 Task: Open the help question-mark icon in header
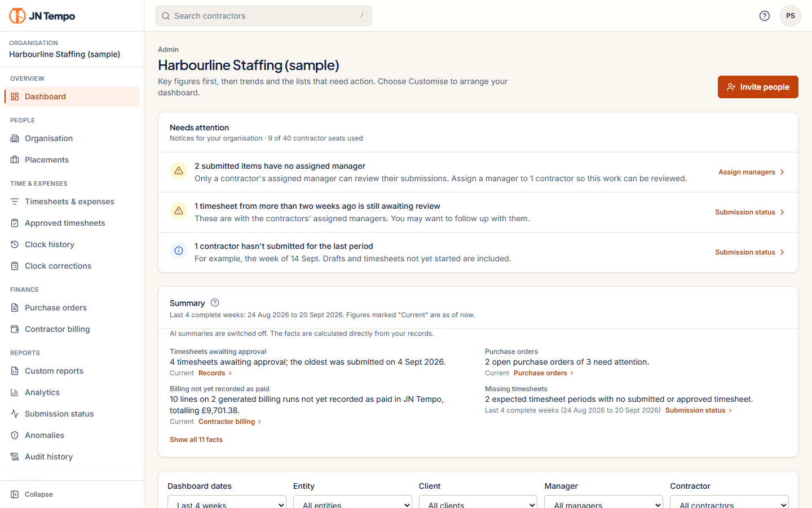tap(765, 16)
